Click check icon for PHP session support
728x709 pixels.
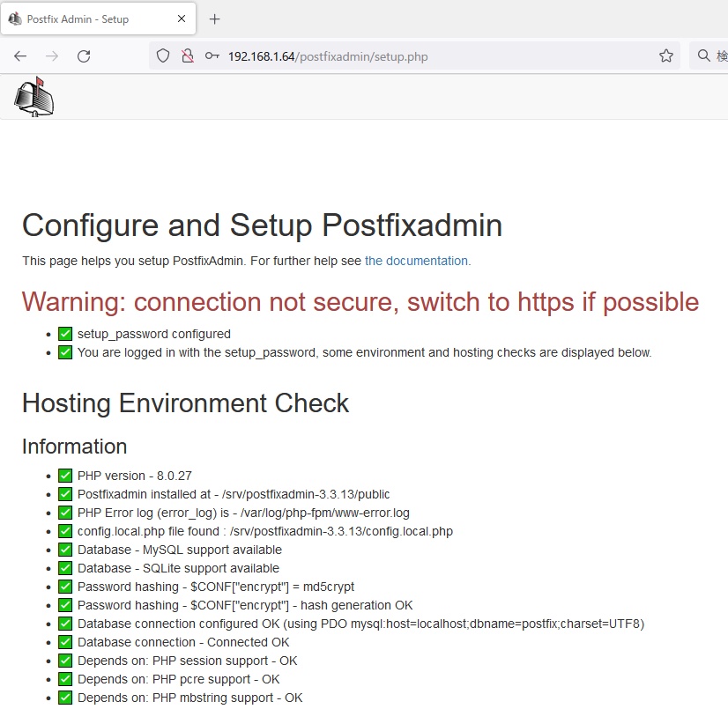point(65,661)
